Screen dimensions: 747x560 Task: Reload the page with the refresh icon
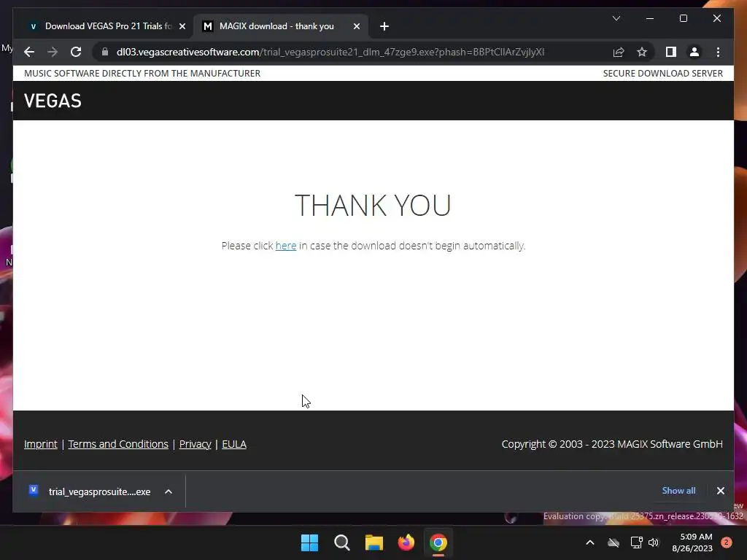pyautogui.click(x=76, y=52)
